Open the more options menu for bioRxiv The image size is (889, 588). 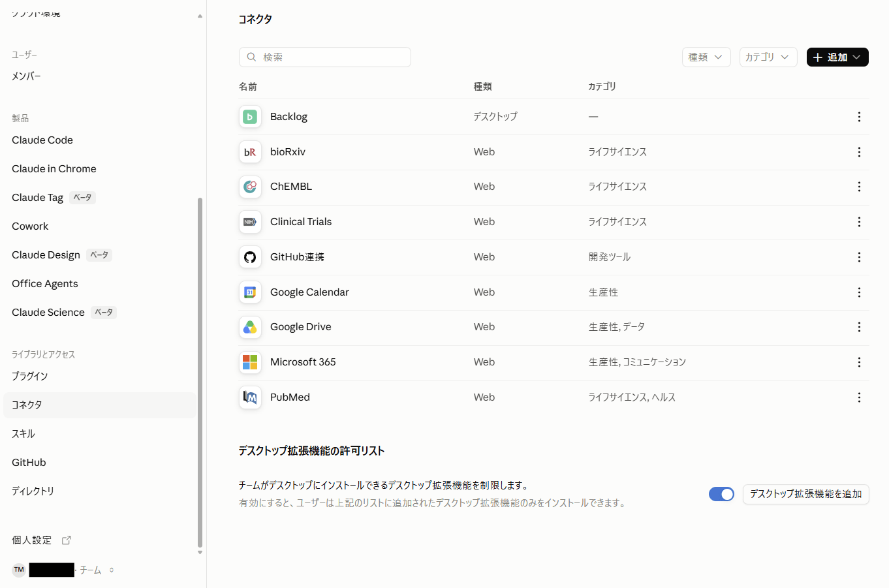tap(859, 152)
